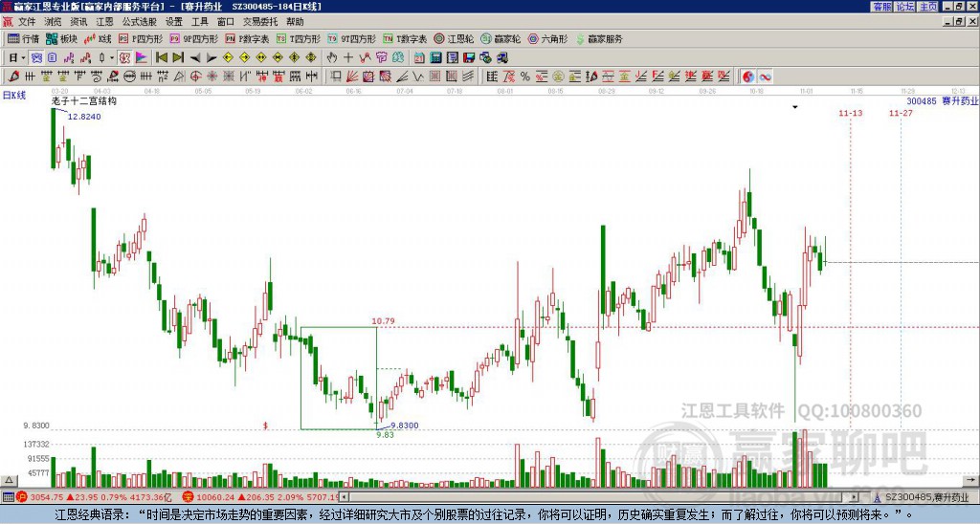The width and height of the screenshot is (980, 524).
Task: Click the 老子十二宫结构 label
Action: coord(84,101)
